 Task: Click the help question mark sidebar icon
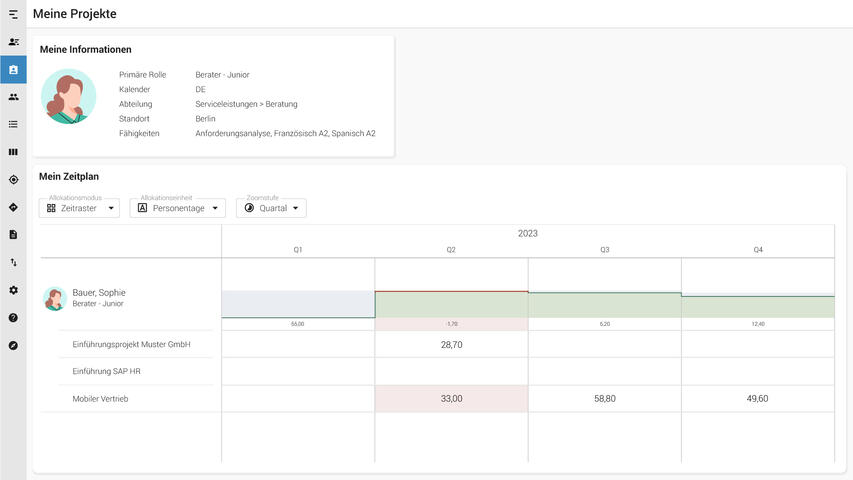click(13, 317)
